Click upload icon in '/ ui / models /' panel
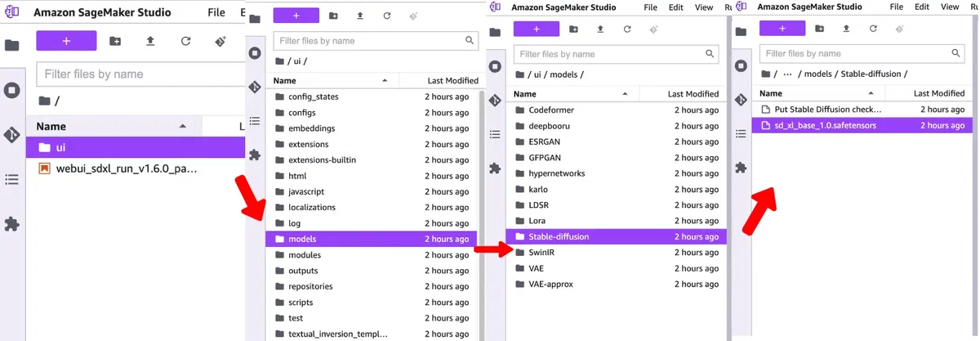 point(600,29)
